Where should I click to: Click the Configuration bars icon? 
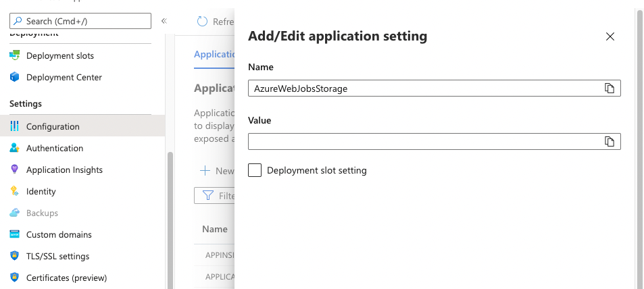(14, 126)
